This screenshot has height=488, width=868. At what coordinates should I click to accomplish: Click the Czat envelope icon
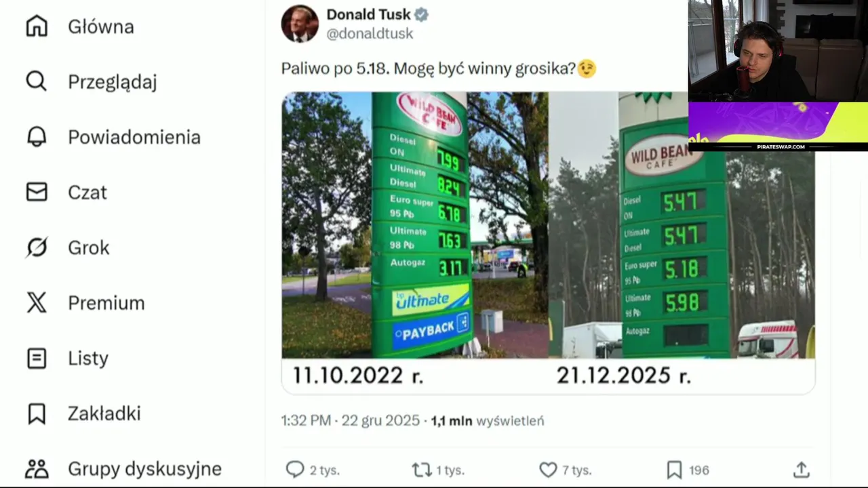click(x=37, y=192)
